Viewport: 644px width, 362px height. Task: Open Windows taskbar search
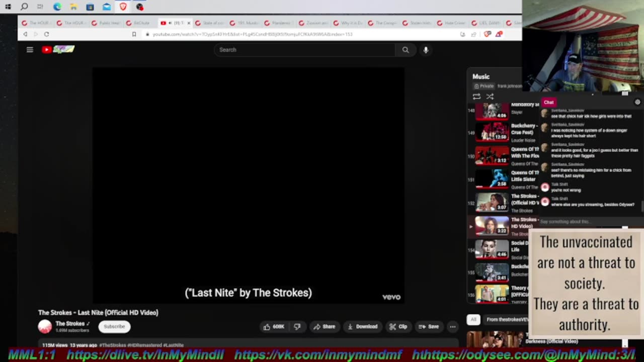click(24, 7)
